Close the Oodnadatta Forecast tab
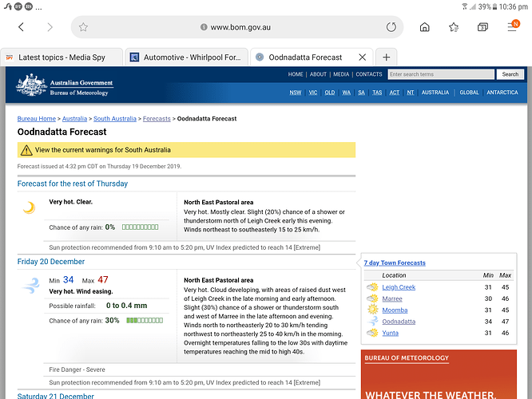Screen dimensions: 532x399 click(363, 57)
